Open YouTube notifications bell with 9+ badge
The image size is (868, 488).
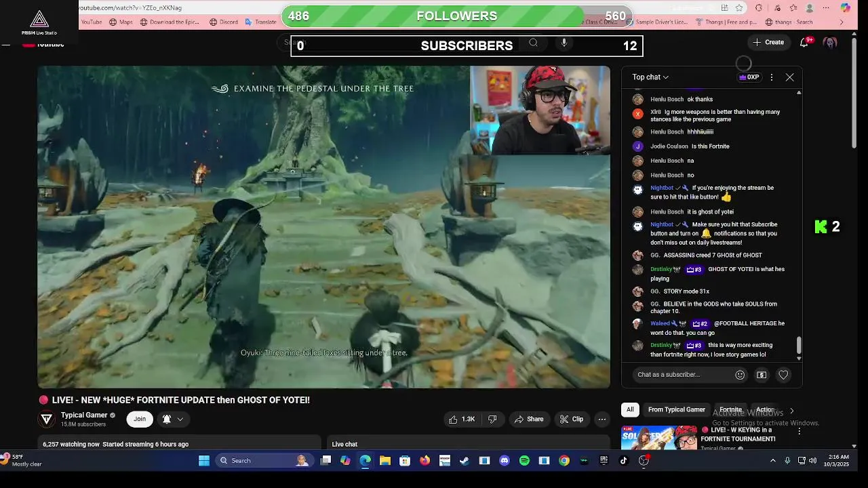point(804,42)
